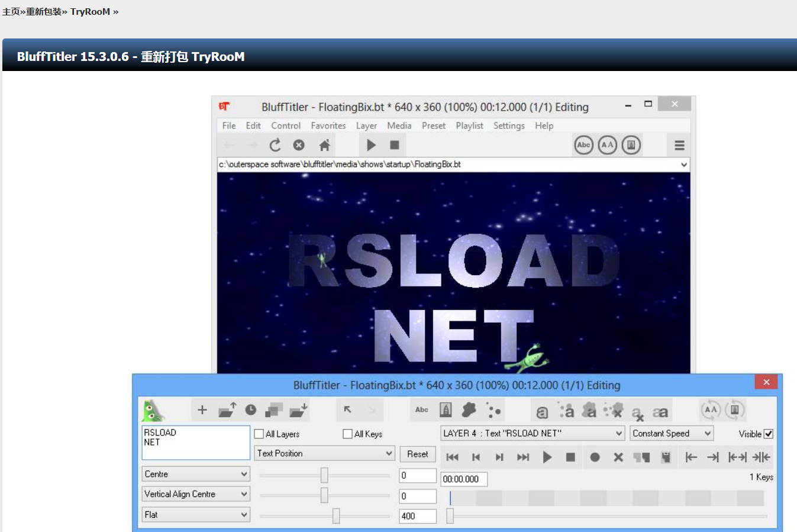Open the LAYER 4 Text selector dropdown
The image size is (797, 532).
pyautogui.click(x=533, y=433)
